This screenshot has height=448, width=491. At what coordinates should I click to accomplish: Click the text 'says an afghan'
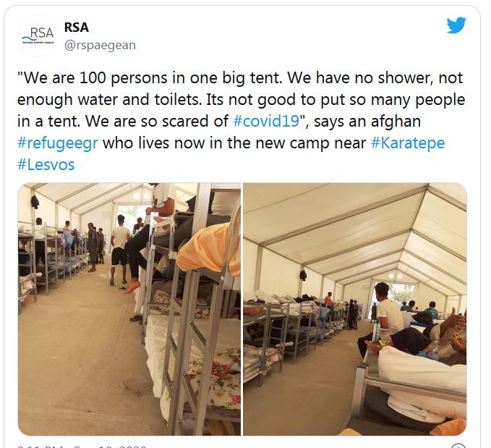pos(367,121)
